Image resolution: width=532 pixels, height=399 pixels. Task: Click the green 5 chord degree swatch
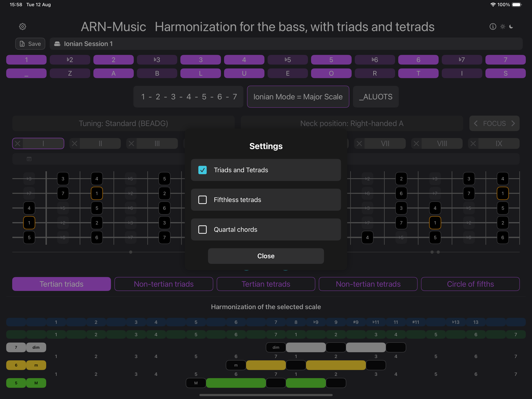point(16,383)
